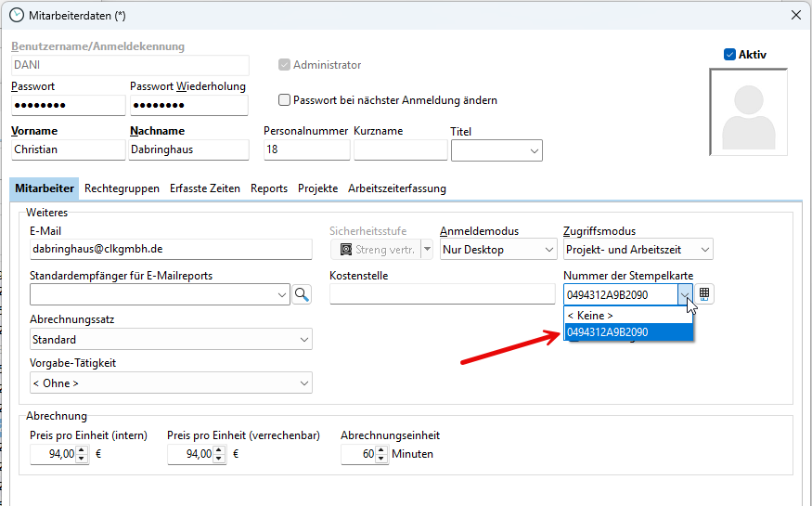Open the Titel dropdown
The height and width of the screenshot is (506, 812).
tap(535, 150)
